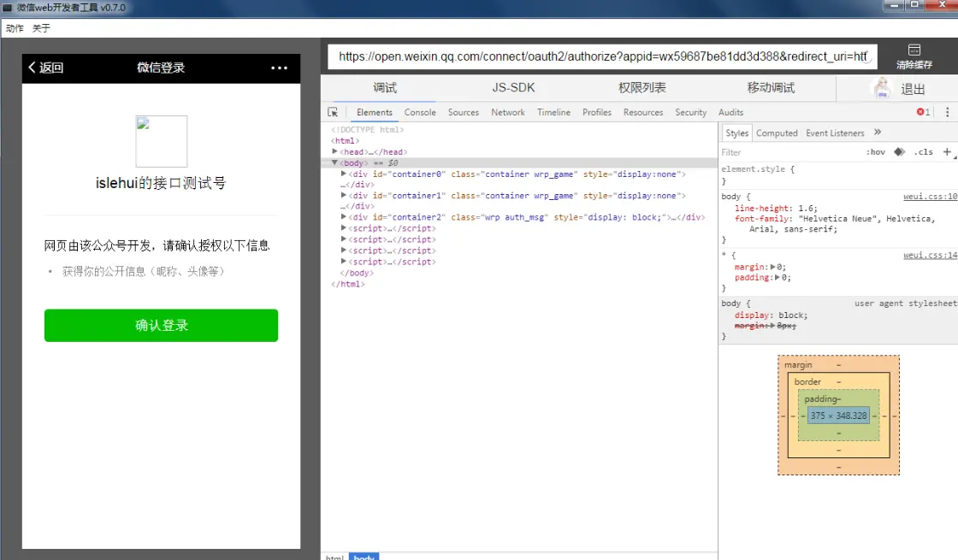Expand the padding shorthand triangle
The image size is (958, 560).
coord(778,277)
